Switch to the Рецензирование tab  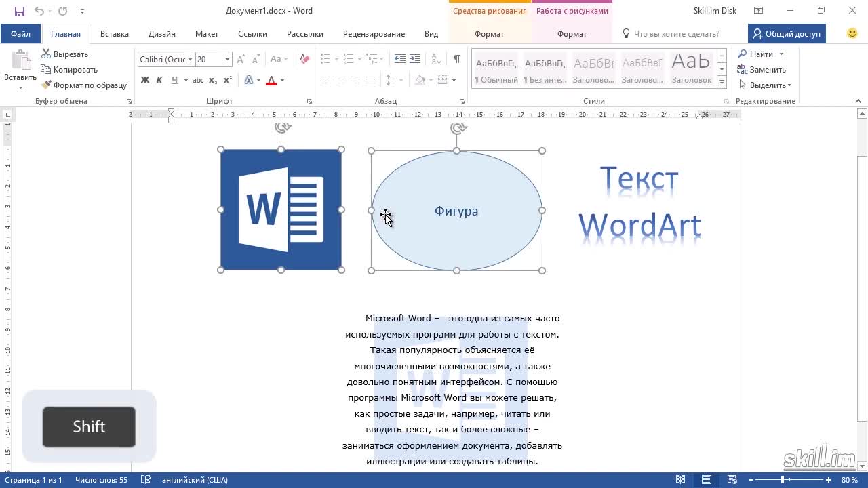[x=374, y=34]
